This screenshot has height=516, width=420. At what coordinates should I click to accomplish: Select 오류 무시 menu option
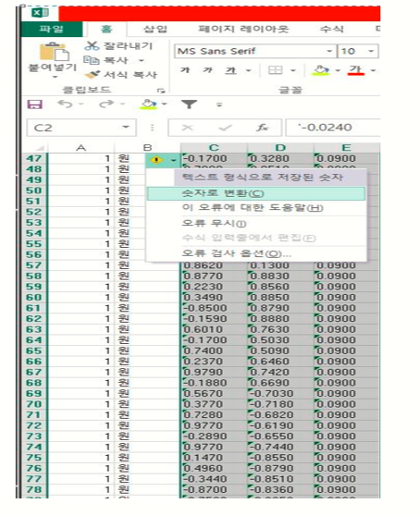pos(214,223)
